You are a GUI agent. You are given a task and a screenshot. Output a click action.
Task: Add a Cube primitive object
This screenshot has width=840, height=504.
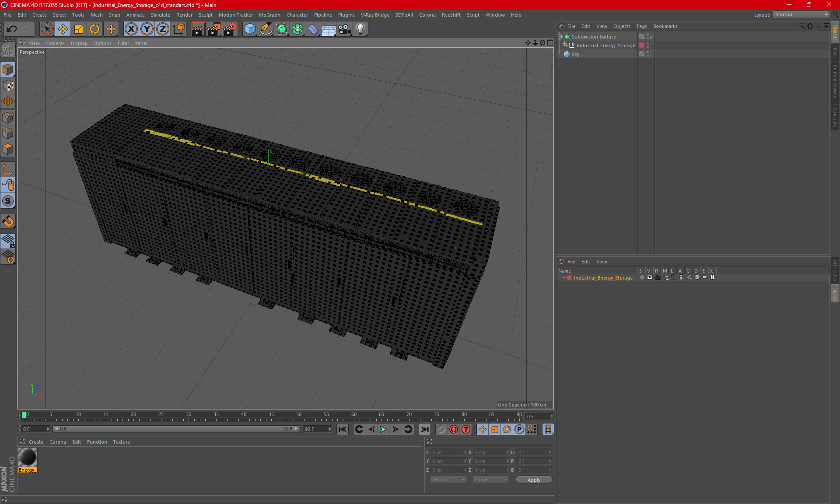(250, 29)
